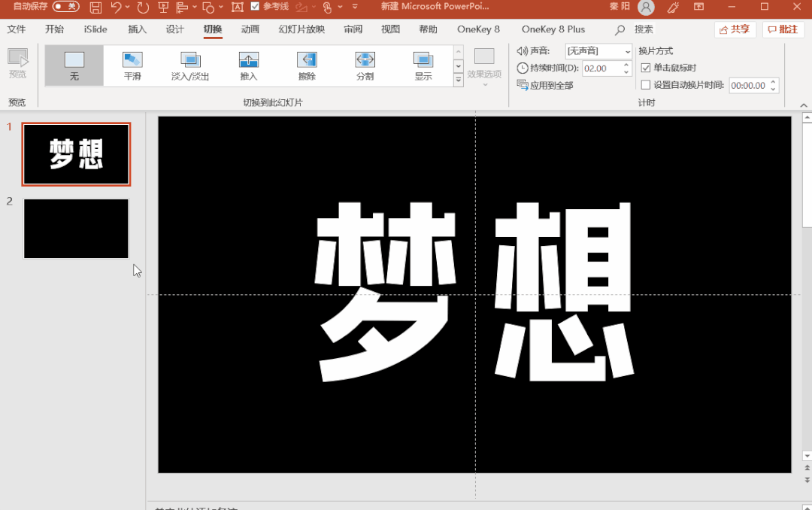Switch to the 插入 insert tab
The image size is (812, 510).
coord(138,29)
